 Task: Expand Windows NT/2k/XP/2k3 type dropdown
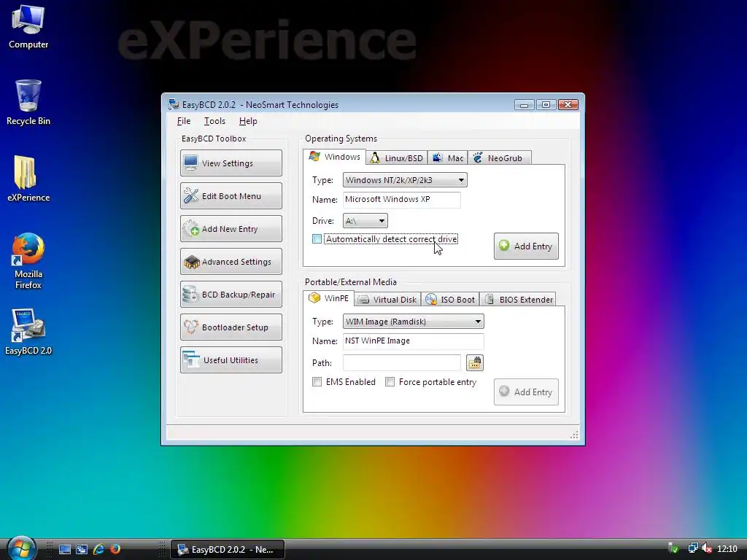[405, 180]
